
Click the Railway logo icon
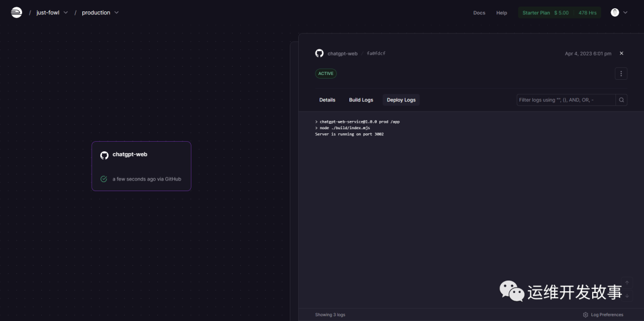coord(17,13)
